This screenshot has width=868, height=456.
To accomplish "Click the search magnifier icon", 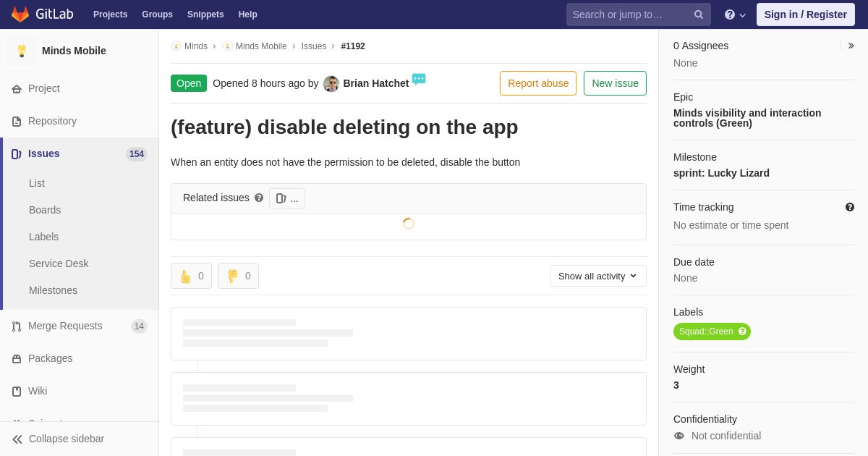I will [699, 14].
